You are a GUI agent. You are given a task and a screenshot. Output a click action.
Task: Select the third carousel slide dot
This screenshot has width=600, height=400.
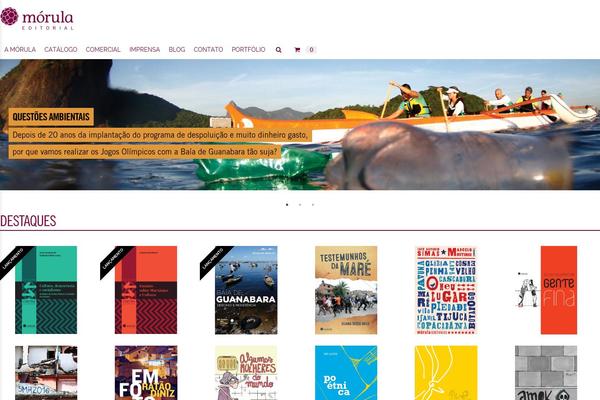pos(313,205)
